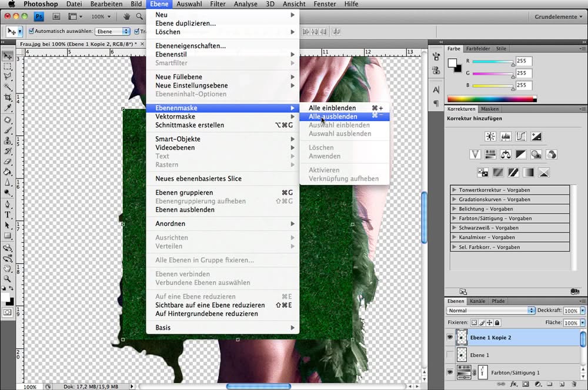Hide Ebene 1 Kopie 2 layer
Image resolution: width=588 pixels, height=390 pixels.
point(450,337)
